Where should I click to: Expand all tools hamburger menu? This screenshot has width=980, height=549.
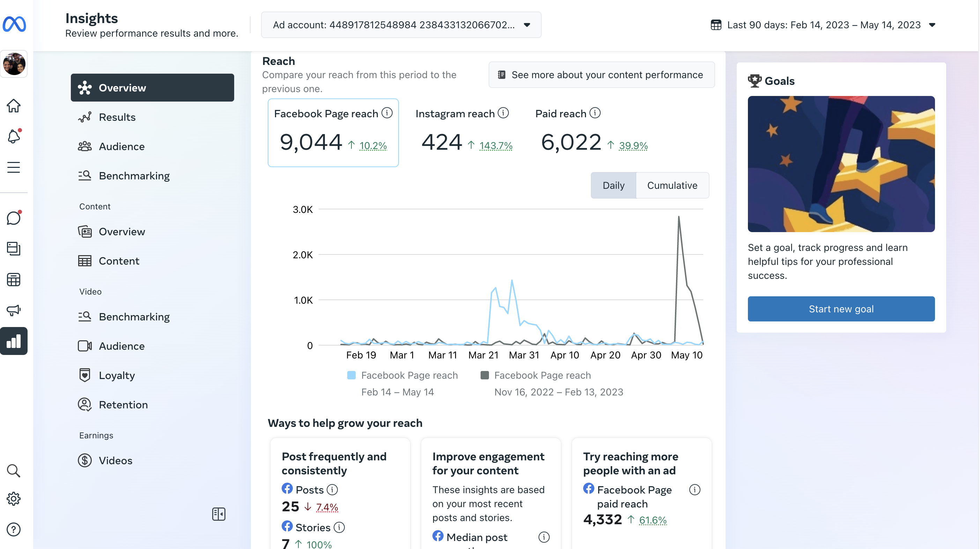coord(14,168)
